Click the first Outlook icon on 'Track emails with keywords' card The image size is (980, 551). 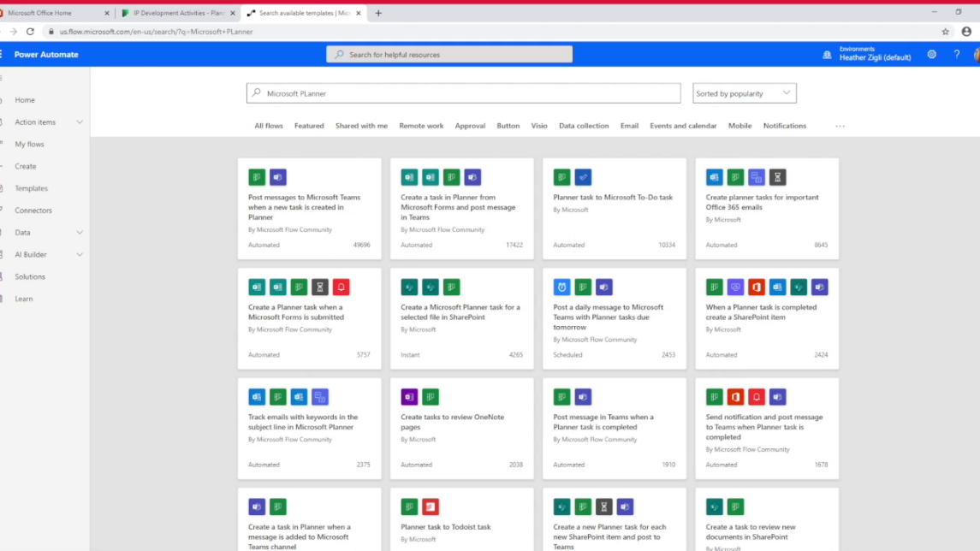tap(257, 397)
